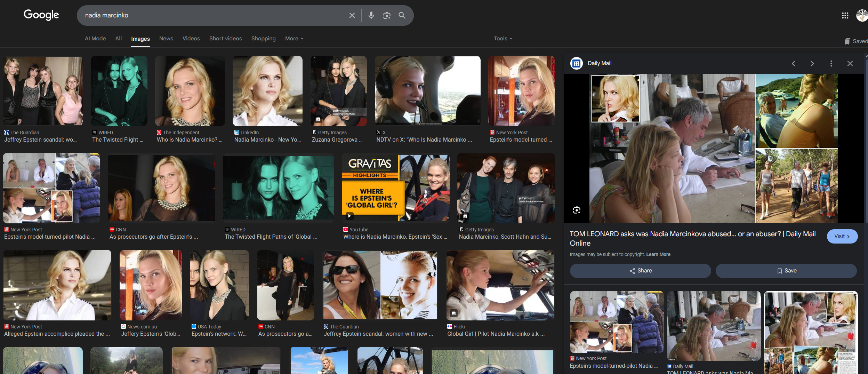Click the Visit button
Screen dimensions: 868x374
[842, 236]
